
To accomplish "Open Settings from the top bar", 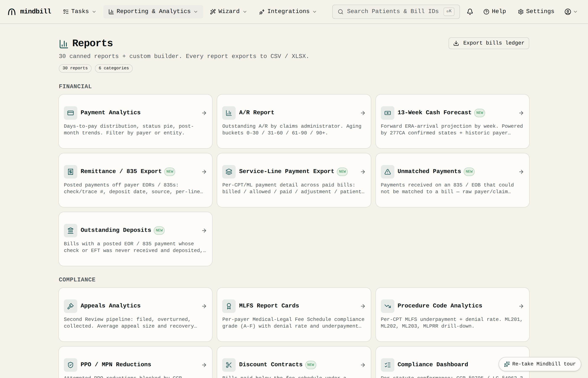I will [x=536, y=12].
